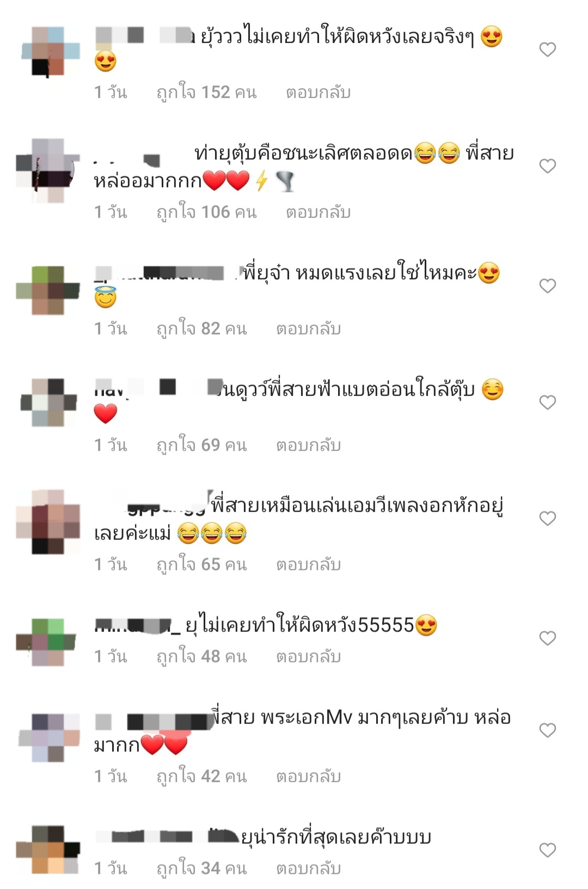Image resolution: width=588 pixels, height=889 pixels.
Task: Like the comment with 152 likes
Action: 547,50
